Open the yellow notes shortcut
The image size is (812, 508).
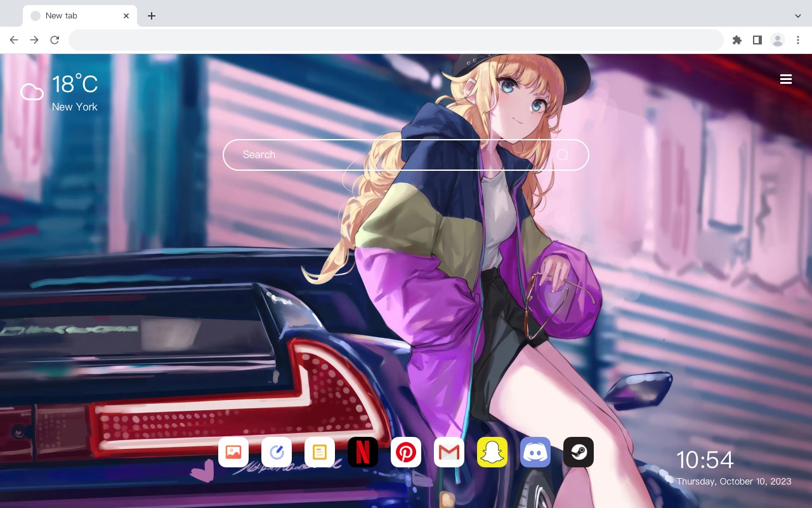tap(320, 452)
